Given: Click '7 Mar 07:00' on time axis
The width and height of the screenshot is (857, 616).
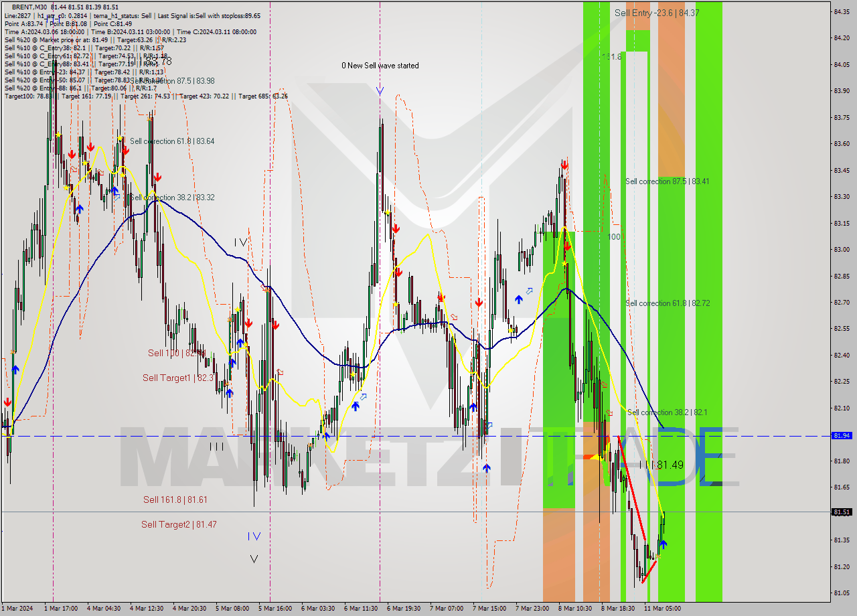Looking at the screenshot, I should pos(446,609).
